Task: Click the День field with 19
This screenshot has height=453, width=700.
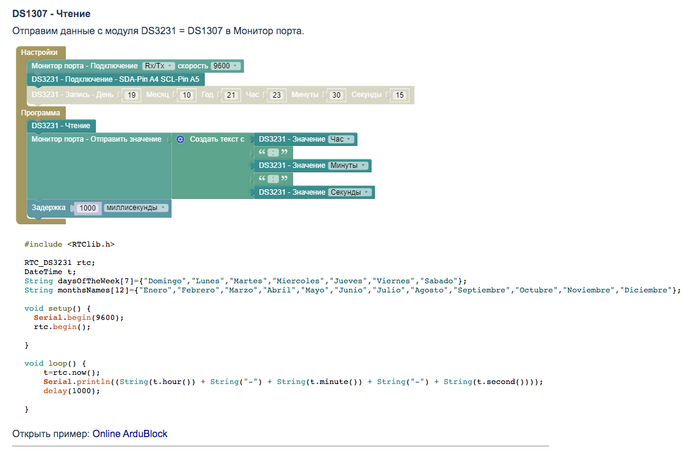Action: 131,96
